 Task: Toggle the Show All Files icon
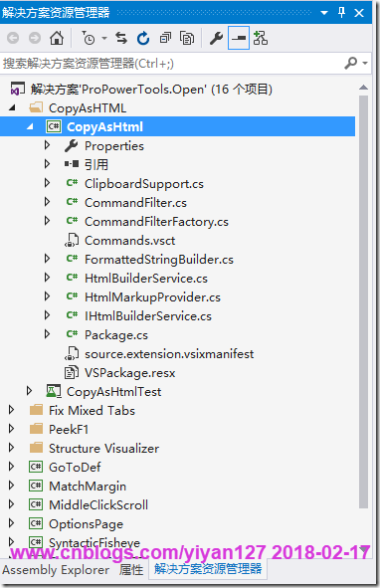coord(187,38)
